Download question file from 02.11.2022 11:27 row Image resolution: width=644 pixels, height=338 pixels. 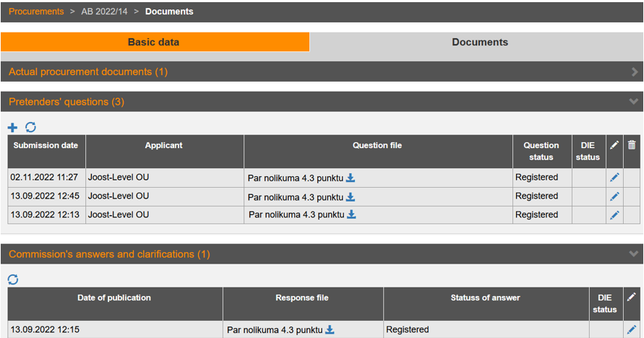tap(351, 178)
